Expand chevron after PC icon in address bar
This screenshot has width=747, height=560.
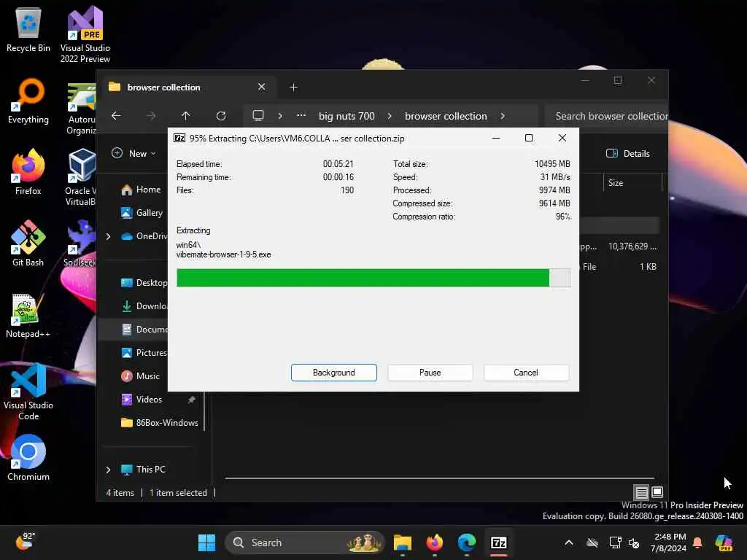pos(280,116)
